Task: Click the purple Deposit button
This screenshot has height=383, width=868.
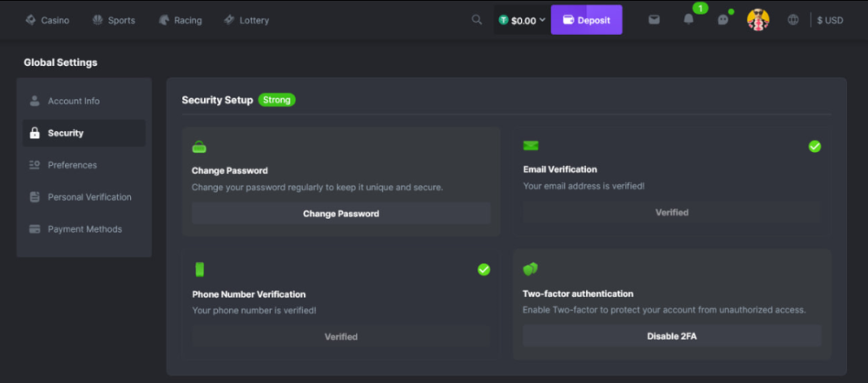Action: (586, 20)
